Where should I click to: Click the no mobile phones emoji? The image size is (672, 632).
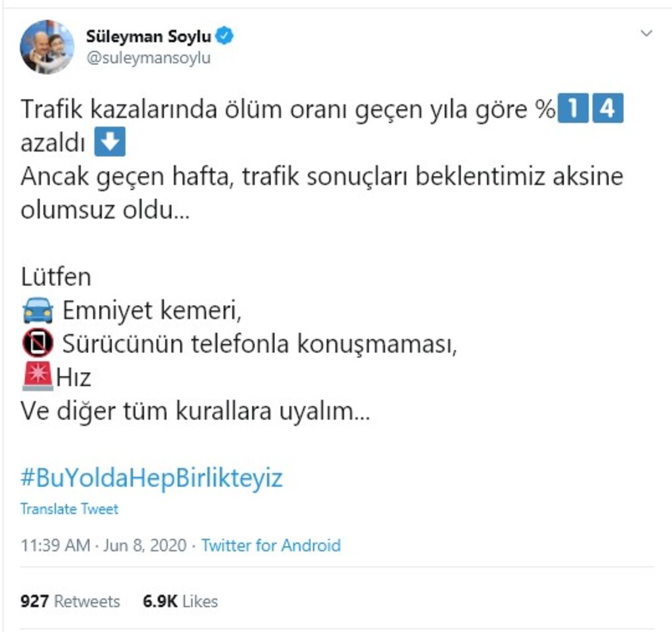pos(37,343)
